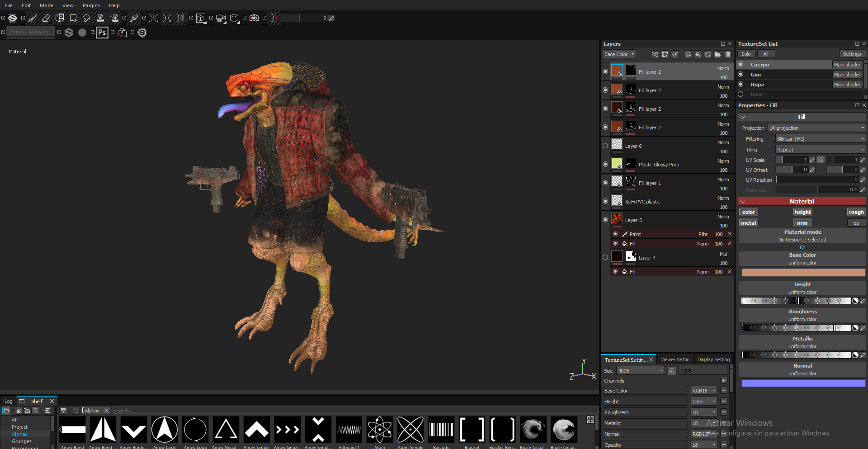Open the texture Size dropdown

coord(641,371)
